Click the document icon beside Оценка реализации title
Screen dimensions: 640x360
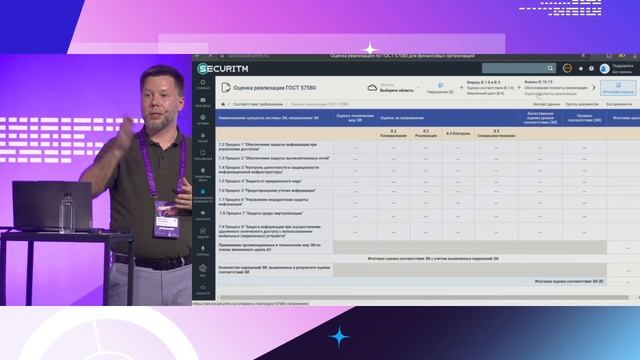[226, 87]
